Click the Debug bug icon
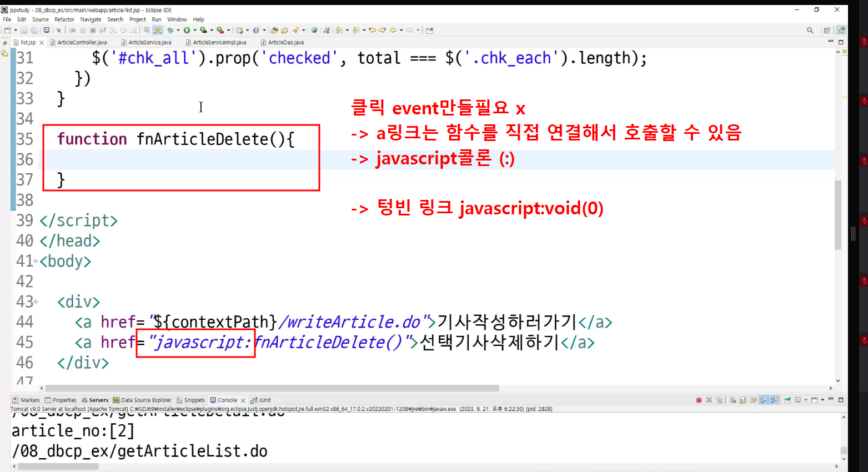This screenshot has width=868, height=472. (x=170, y=31)
